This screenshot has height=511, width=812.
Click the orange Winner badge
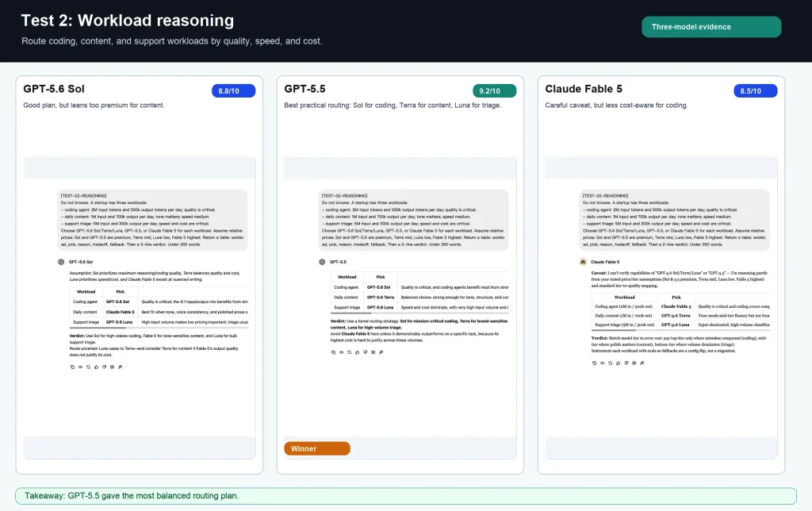click(317, 449)
